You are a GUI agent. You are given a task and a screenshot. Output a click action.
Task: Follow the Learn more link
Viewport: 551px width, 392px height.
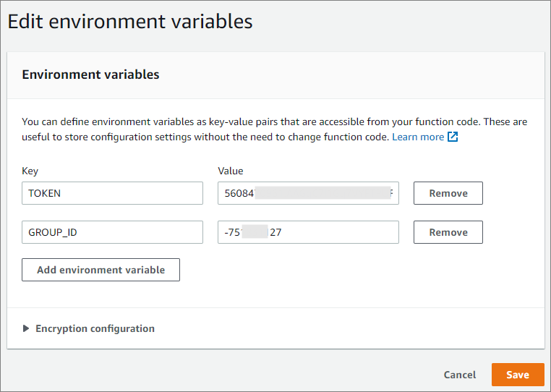coord(418,137)
